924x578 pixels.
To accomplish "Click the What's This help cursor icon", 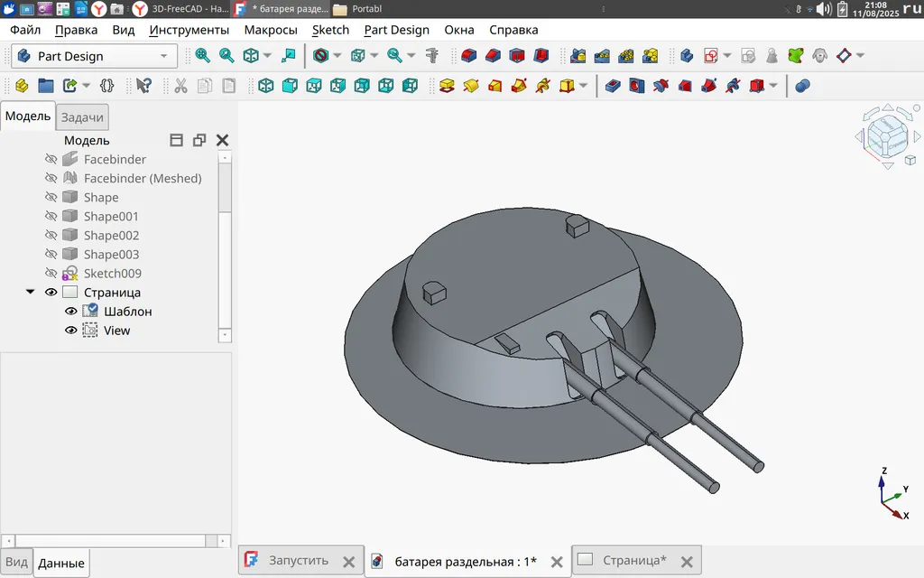I will coord(143,86).
